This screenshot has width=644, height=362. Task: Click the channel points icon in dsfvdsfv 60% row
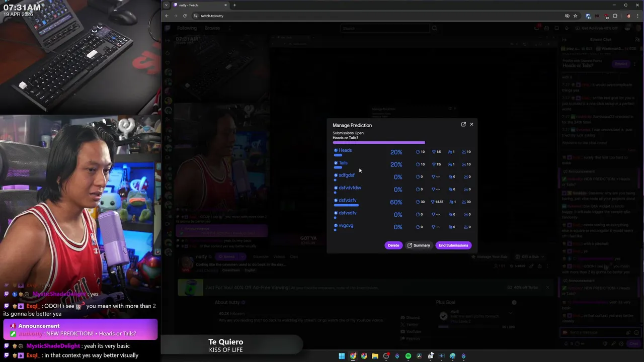pyautogui.click(x=418, y=202)
